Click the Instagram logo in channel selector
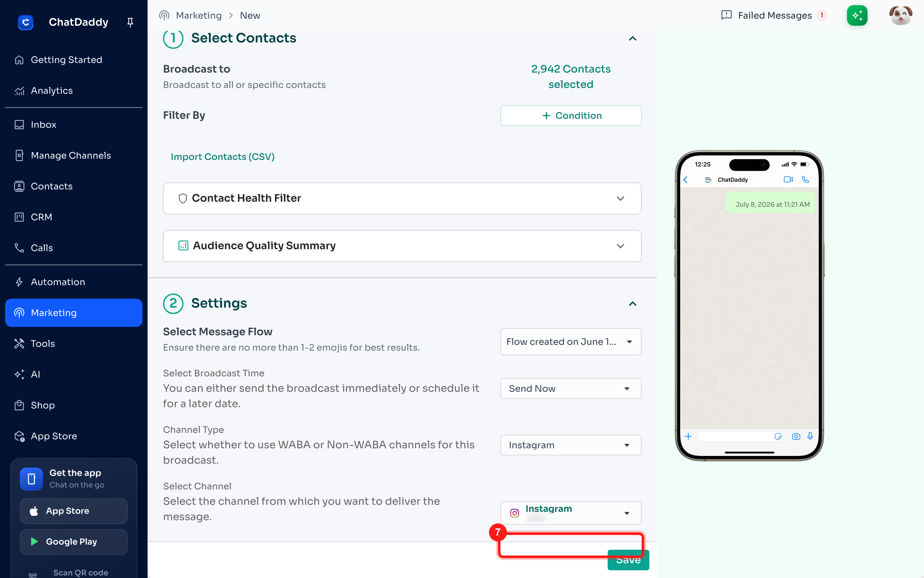The width and height of the screenshot is (924, 578). [515, 513]
